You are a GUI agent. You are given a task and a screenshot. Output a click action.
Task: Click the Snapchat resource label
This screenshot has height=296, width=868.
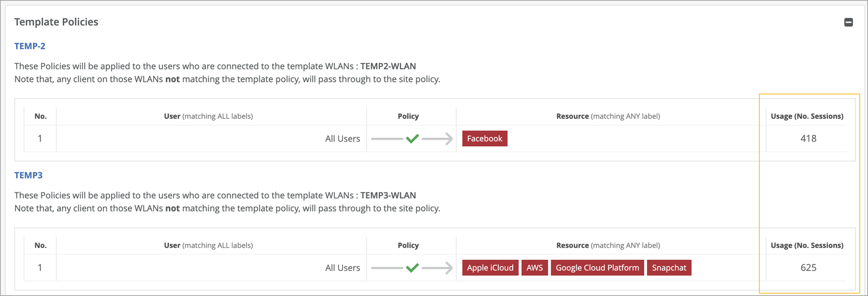point(669,268)
